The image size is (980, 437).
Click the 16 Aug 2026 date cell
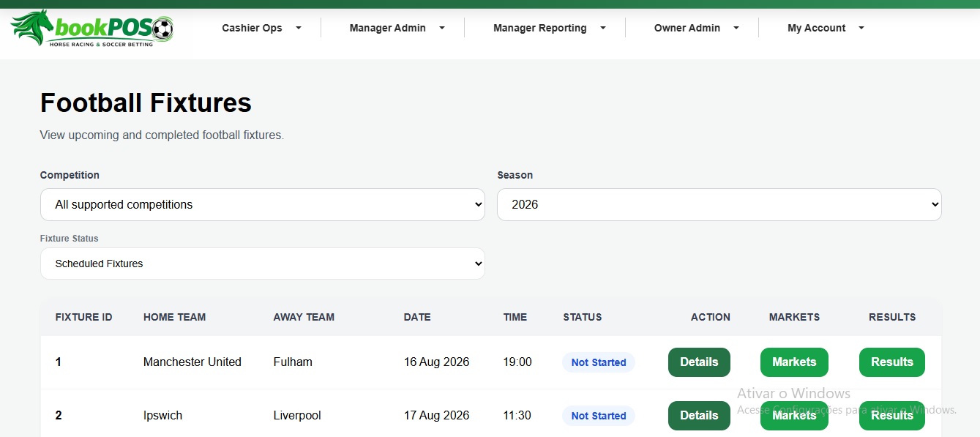coord(437,362)
